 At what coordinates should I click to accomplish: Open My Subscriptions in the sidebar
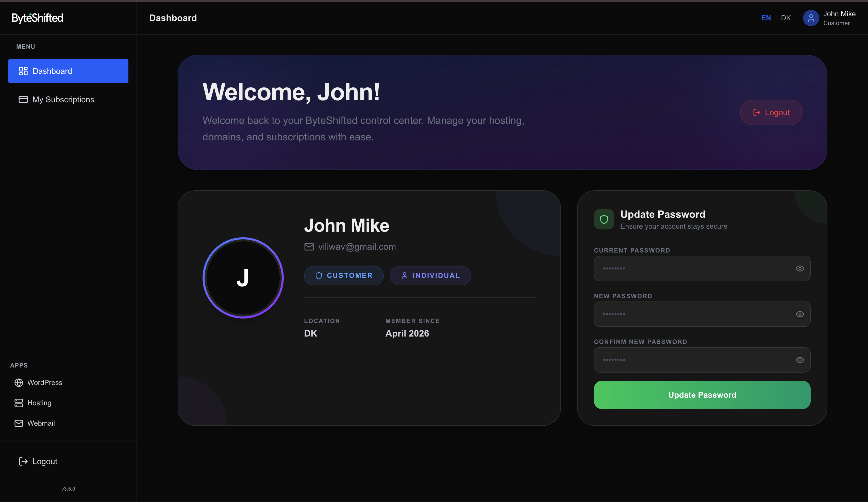pyautogui.click(x=68, y=99)
